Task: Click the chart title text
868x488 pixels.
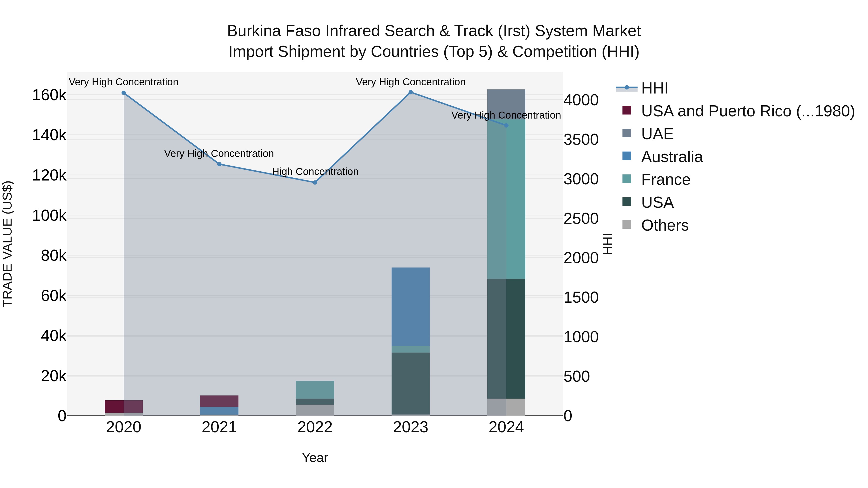Action: pos(434,41)
